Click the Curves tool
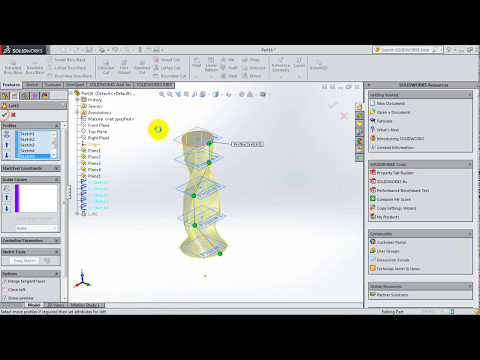 [299, 63]
